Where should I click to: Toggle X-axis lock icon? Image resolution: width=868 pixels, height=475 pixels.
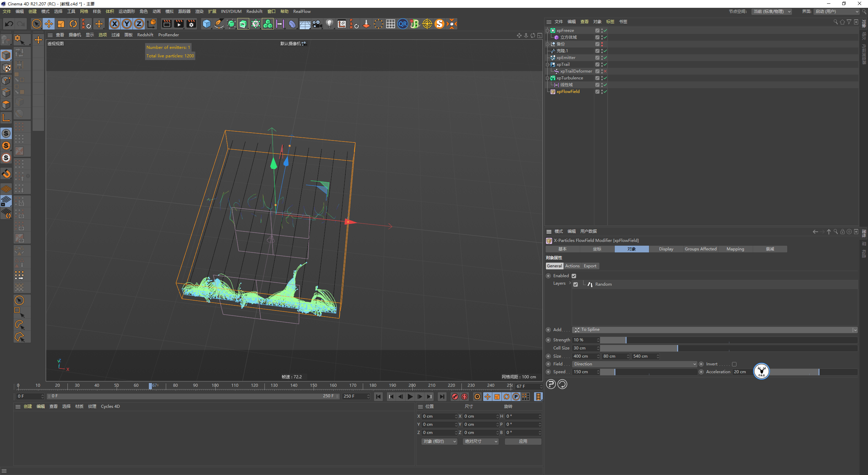[115, 24]
